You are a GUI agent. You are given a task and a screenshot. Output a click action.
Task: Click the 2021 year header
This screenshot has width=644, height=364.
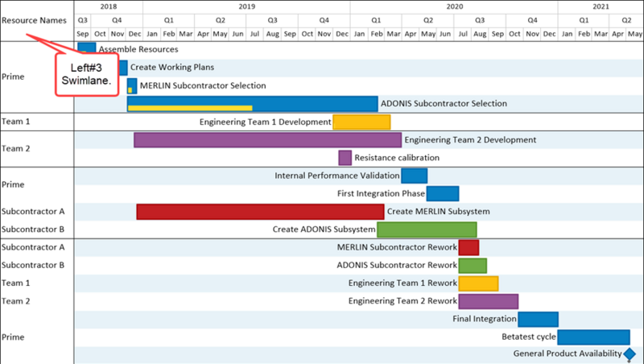coord(601,6)
